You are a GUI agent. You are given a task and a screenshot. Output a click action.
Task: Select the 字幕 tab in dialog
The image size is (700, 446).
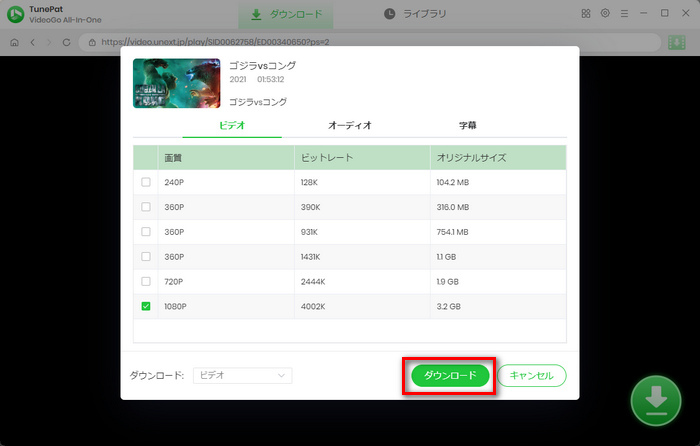point(467,125)
